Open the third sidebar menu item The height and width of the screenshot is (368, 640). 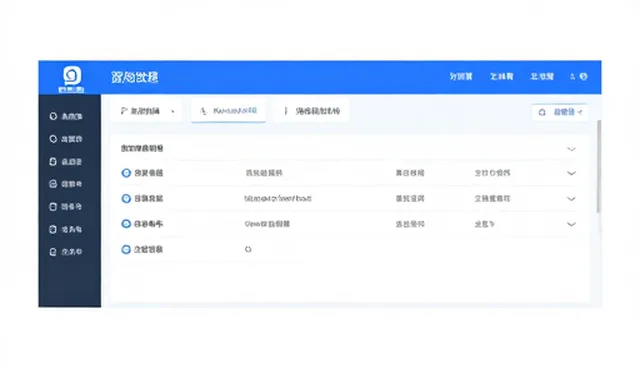66,162
